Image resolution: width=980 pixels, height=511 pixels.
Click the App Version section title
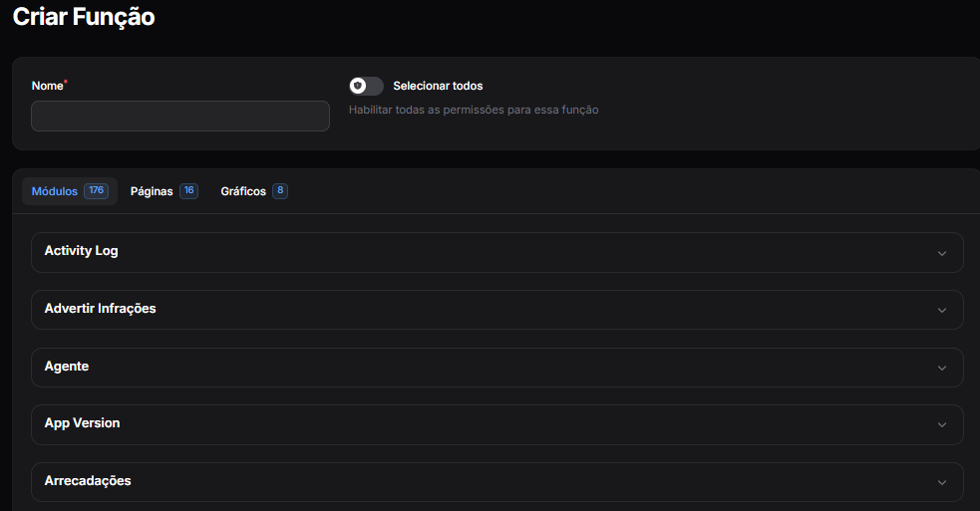82,423
